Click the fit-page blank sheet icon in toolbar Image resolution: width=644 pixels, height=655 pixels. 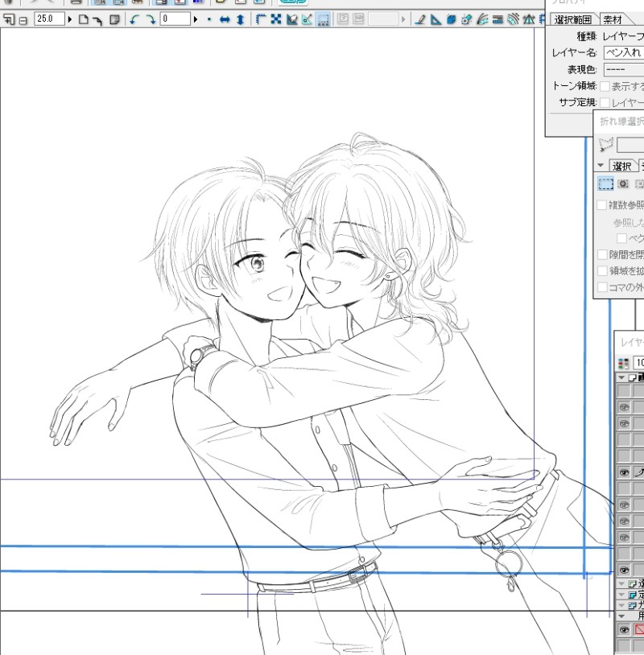click(84, 19)
